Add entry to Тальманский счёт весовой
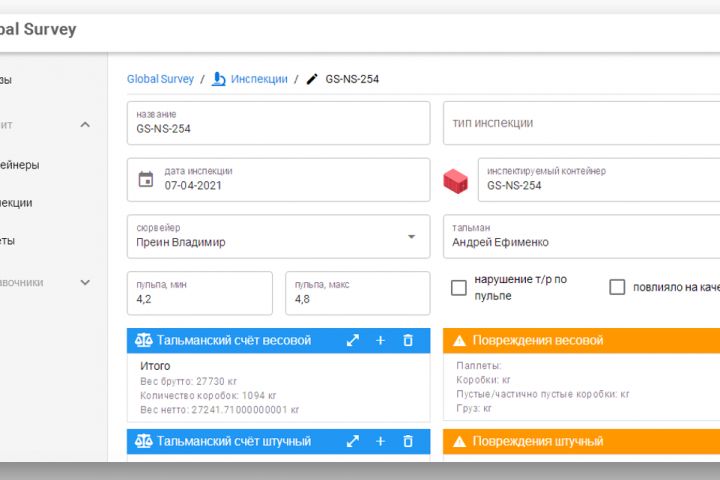This screenshot has height=480, width=720. [x=380, y=340]
